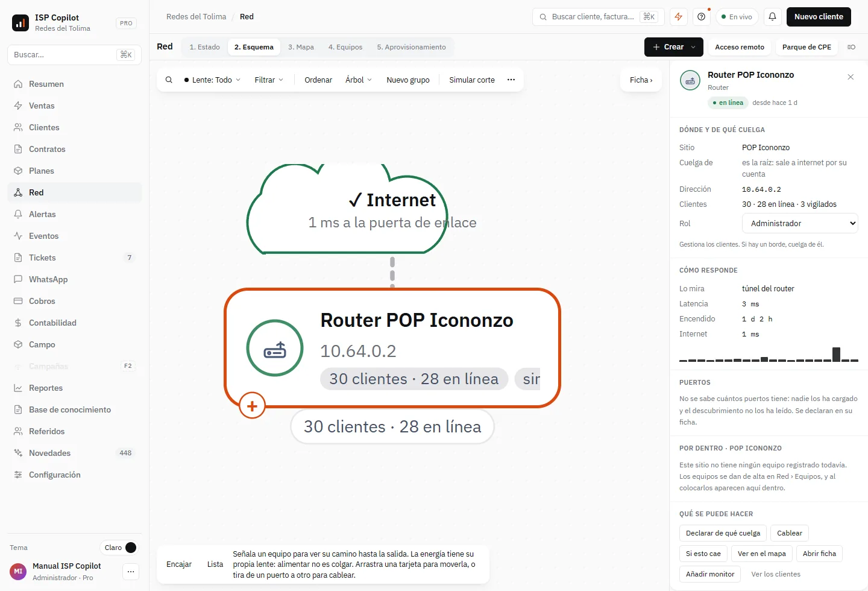This screenshot has width=868, height=591.
Task: Close the Router POP Icononzo panel
Action: coord(851,77)
